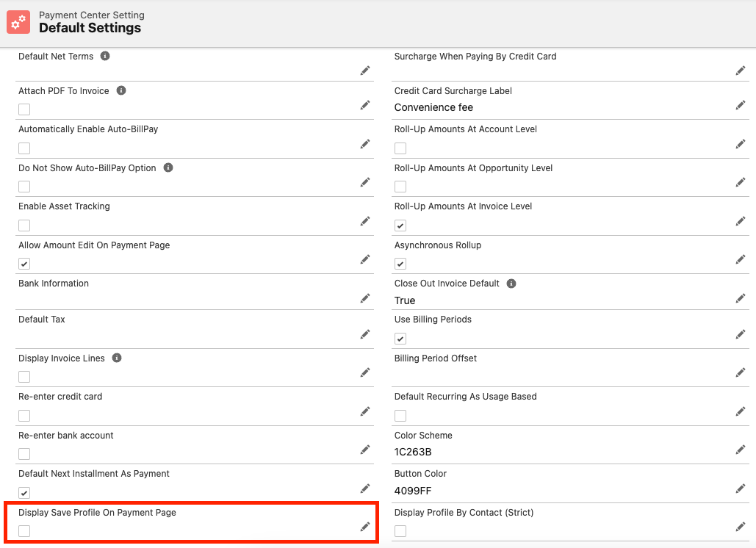The width and height of the screenshot is (756, 548).
Task: Edit the Button Color value
Action: pyautogui.click(x=741, y=488)
